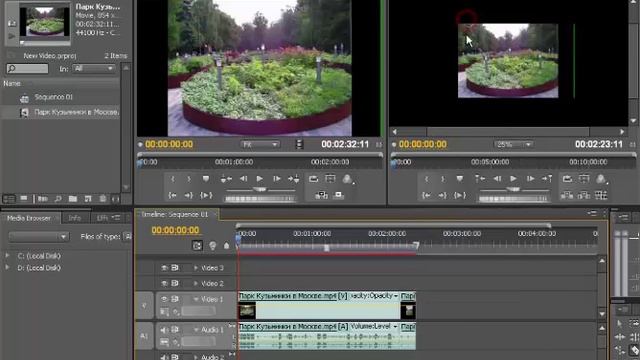Open Source monitor Output options

pyautogui.click(x=347, y=179)
